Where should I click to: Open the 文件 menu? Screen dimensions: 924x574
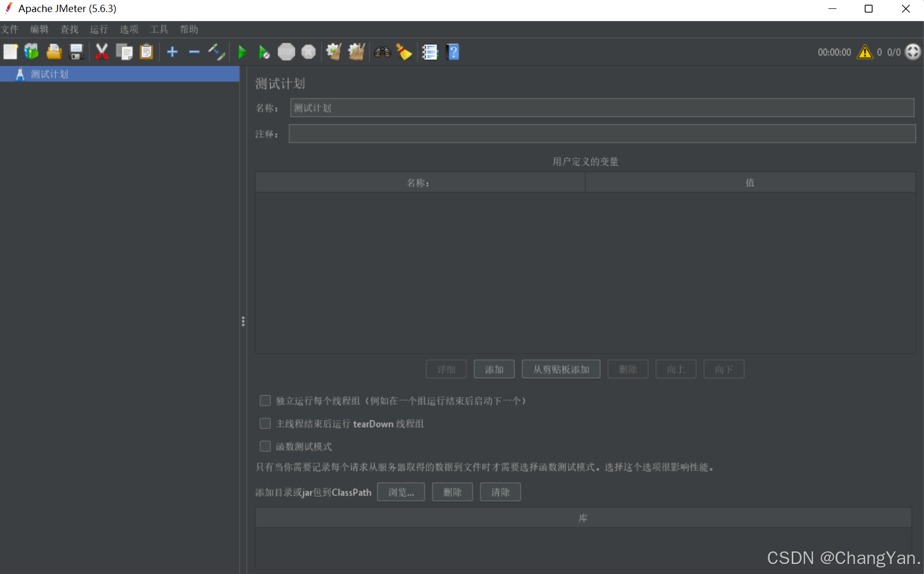point(10,29)
